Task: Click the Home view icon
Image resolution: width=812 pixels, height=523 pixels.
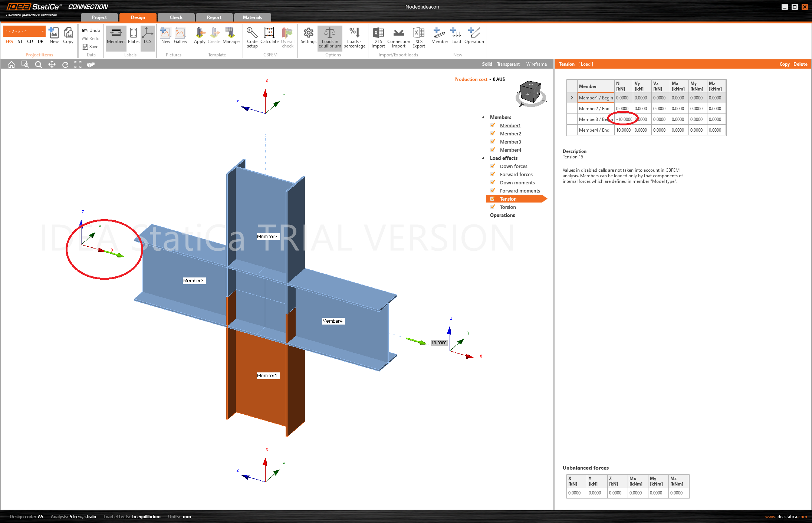Action: 11,65
